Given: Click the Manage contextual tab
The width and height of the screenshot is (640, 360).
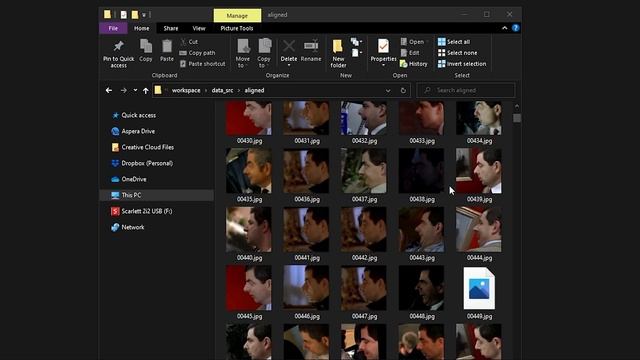Looking at the screenshot, I should point(237,16).
